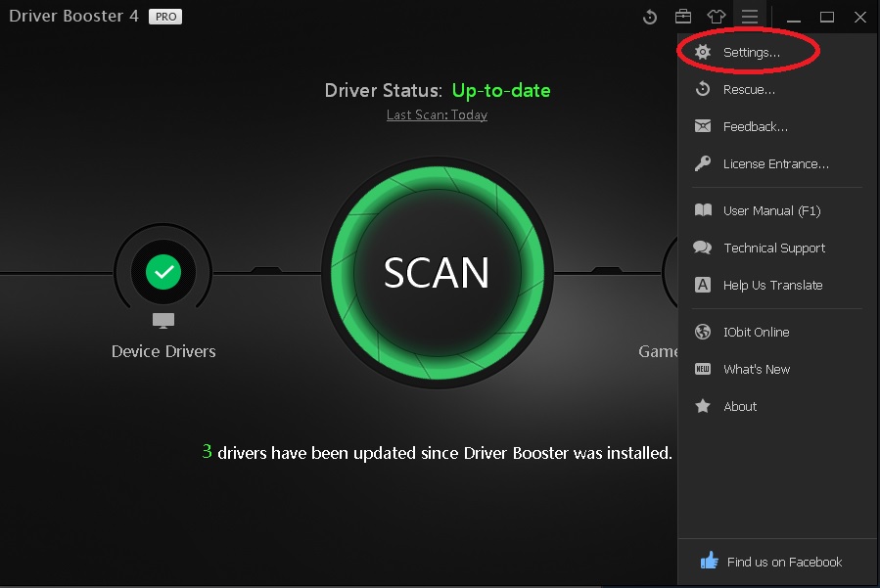880x588 pixels.
Task: Click the Up-to-date driver status text
Action: coord(501,90)
